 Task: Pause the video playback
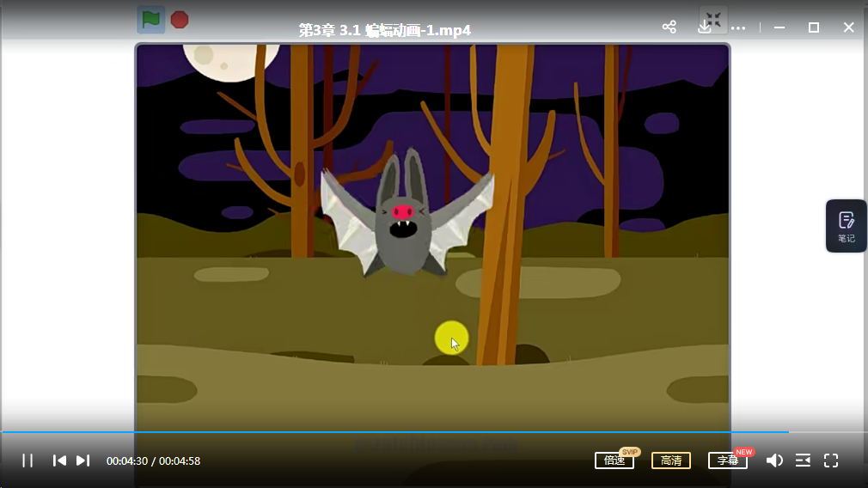[28, 461]
